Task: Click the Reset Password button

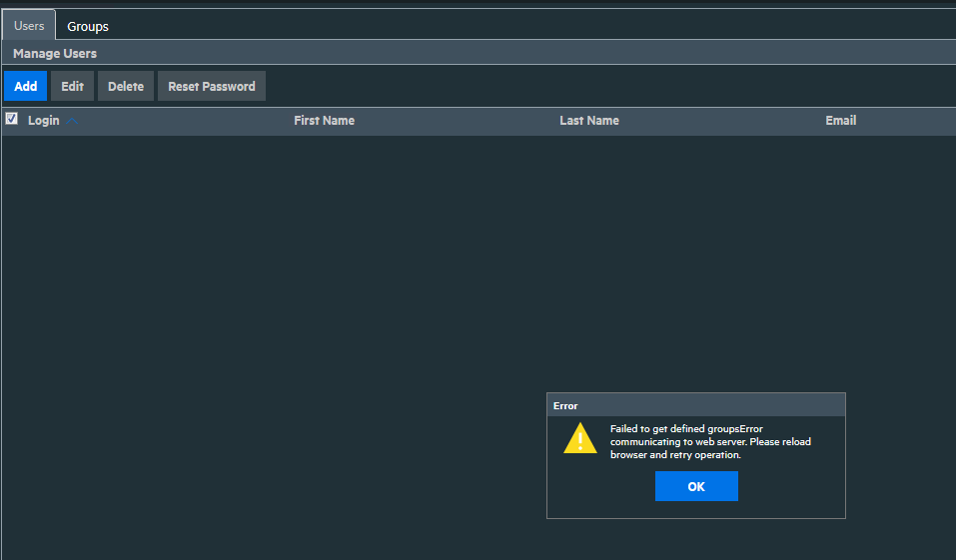Action: click(211, 87)
